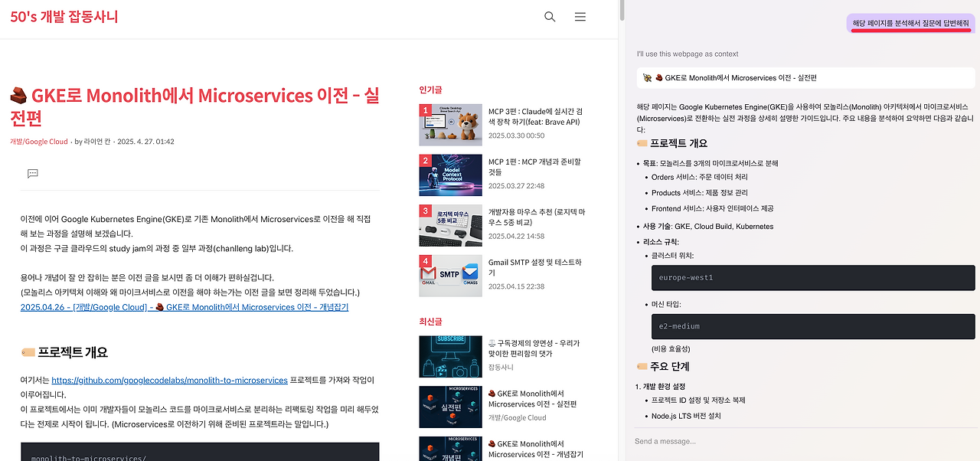
Task: Open MCP 3편 Claude 실시간 검색 post title
Action: click(x=534, y=116)
